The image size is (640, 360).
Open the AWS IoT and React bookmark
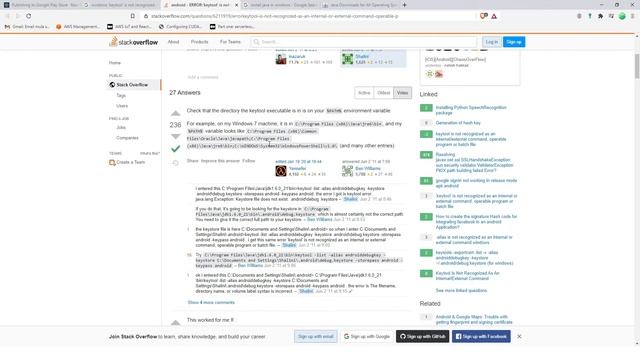pyautogui.click(x=129, y=27)
